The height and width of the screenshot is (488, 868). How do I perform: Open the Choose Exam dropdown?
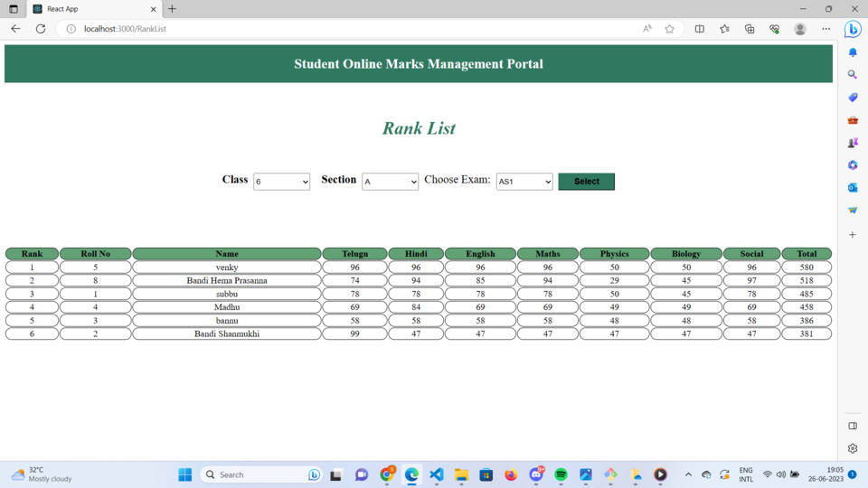pyautogui.click(x=524, y=182)
